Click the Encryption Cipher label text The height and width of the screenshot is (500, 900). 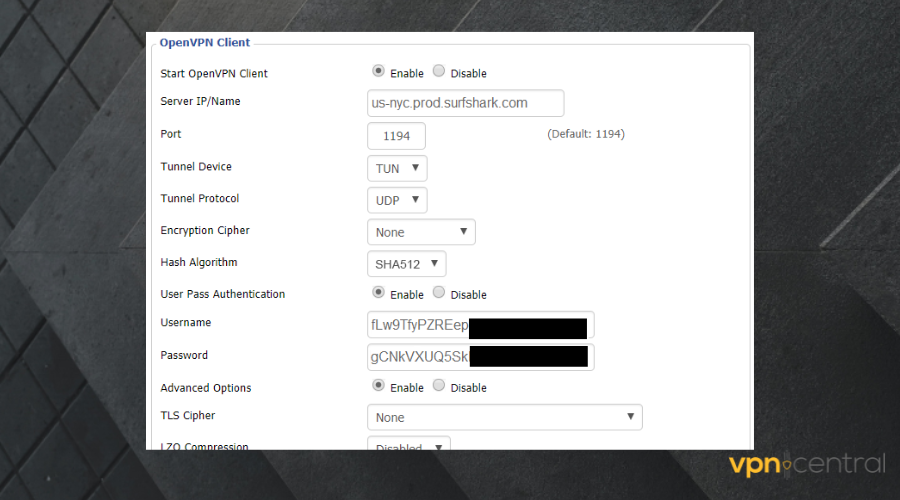tap(205, 231)
